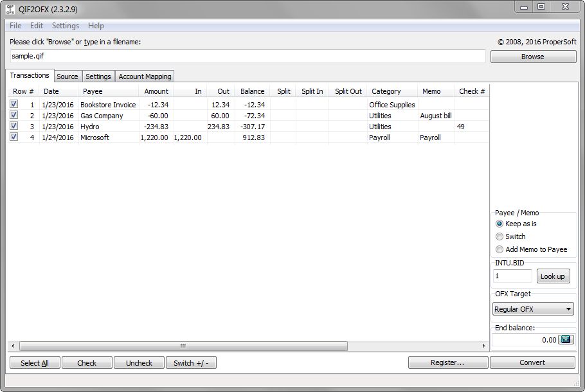Click the Select All button
The width and height of the screenshot is (585, 392).
point(35,362)
